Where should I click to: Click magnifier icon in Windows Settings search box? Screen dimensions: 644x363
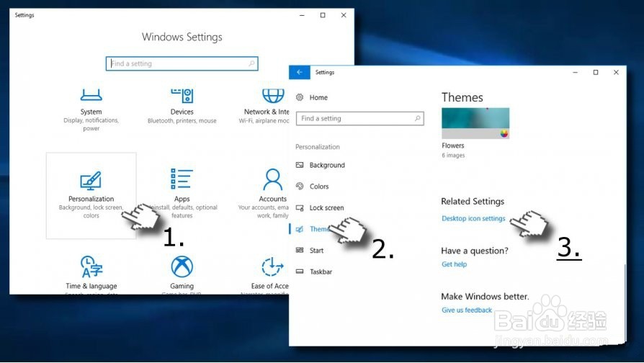[251, 63]
